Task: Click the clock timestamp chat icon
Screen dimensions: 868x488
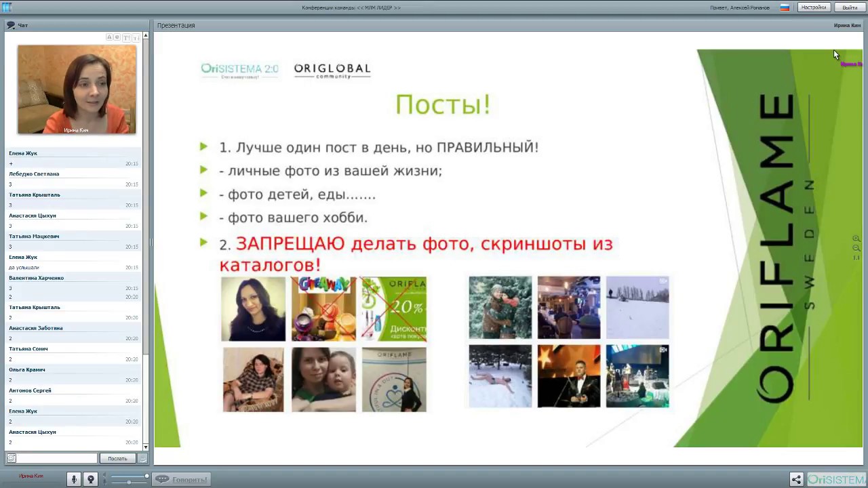Action: coord(117,37)
